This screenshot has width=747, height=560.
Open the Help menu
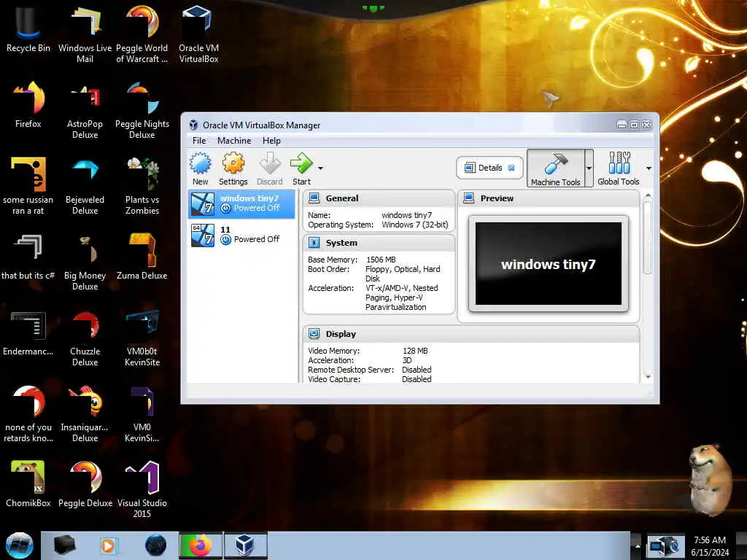tap(271, 141)
